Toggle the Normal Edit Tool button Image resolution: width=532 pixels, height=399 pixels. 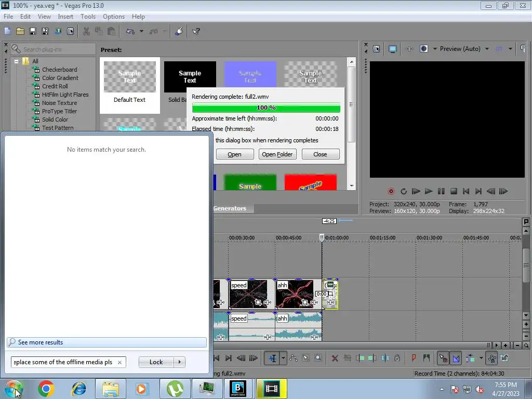click(x=272, y=358)
